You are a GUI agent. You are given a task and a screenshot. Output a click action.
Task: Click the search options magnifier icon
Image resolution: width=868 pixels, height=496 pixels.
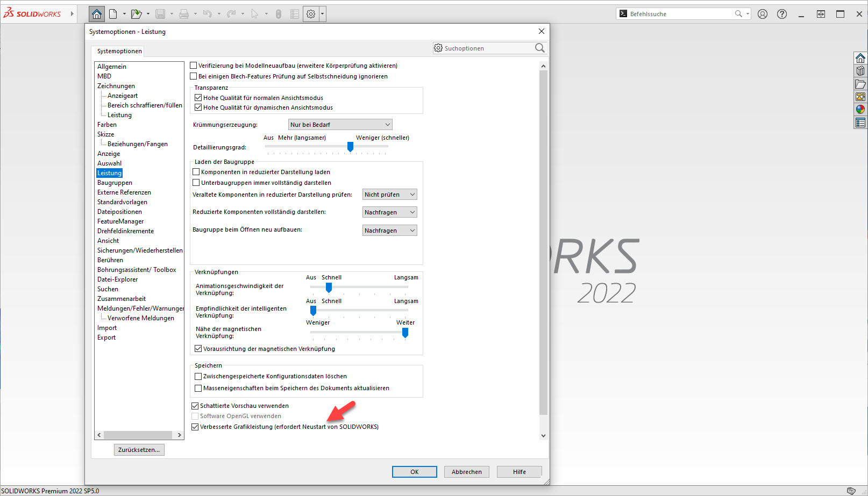tap(540, 48)
